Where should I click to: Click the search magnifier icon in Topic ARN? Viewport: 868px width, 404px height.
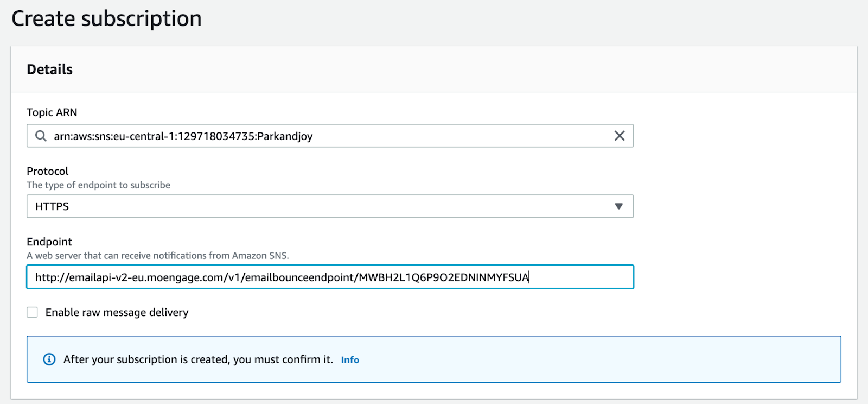tap(41, 136)
